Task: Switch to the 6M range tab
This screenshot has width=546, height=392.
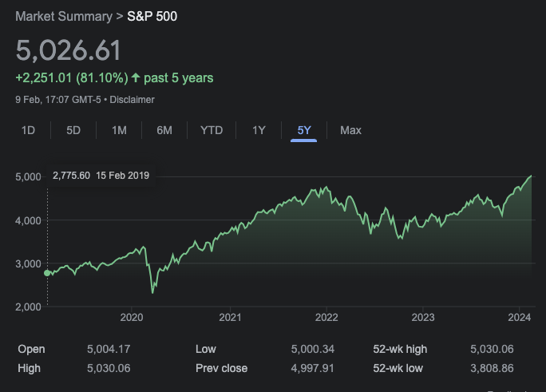Action: (x=164, y=130)
